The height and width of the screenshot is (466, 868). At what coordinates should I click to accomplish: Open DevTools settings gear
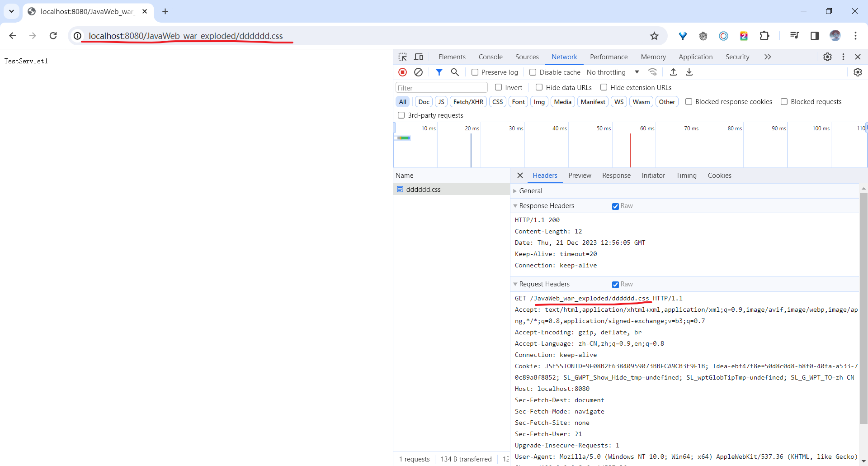point(827,57)
